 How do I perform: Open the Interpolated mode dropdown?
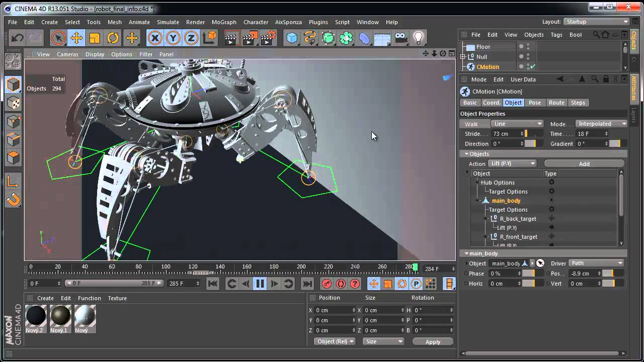(x=602, y=124)
